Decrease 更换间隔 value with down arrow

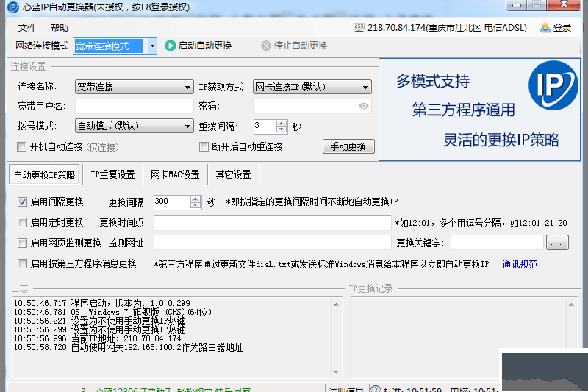click(x=196, y=206)
